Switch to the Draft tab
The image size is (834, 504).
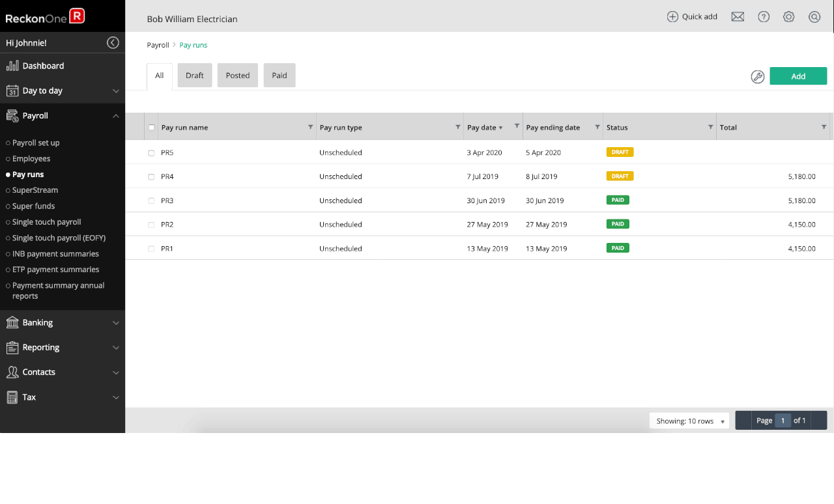[195, 76]
